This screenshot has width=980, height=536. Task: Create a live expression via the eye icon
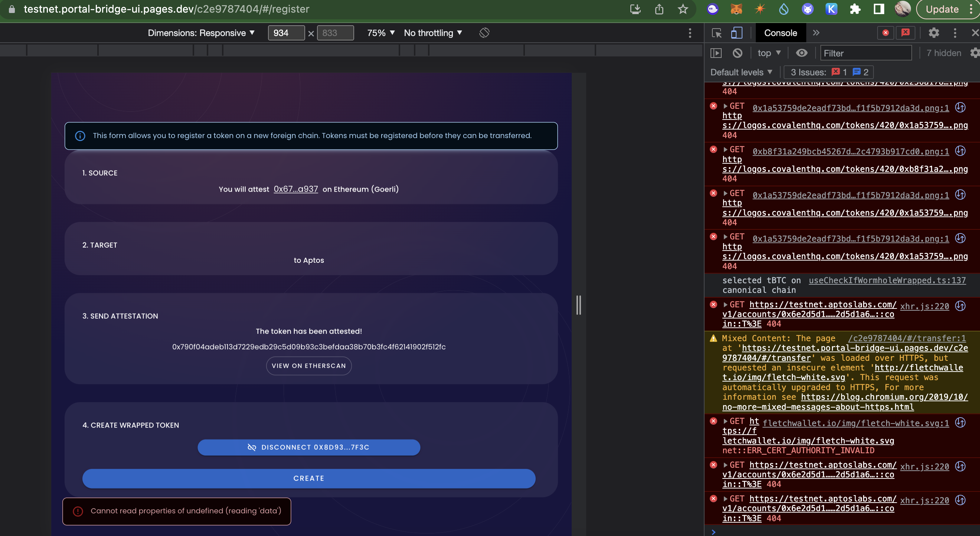coord(802,53)
